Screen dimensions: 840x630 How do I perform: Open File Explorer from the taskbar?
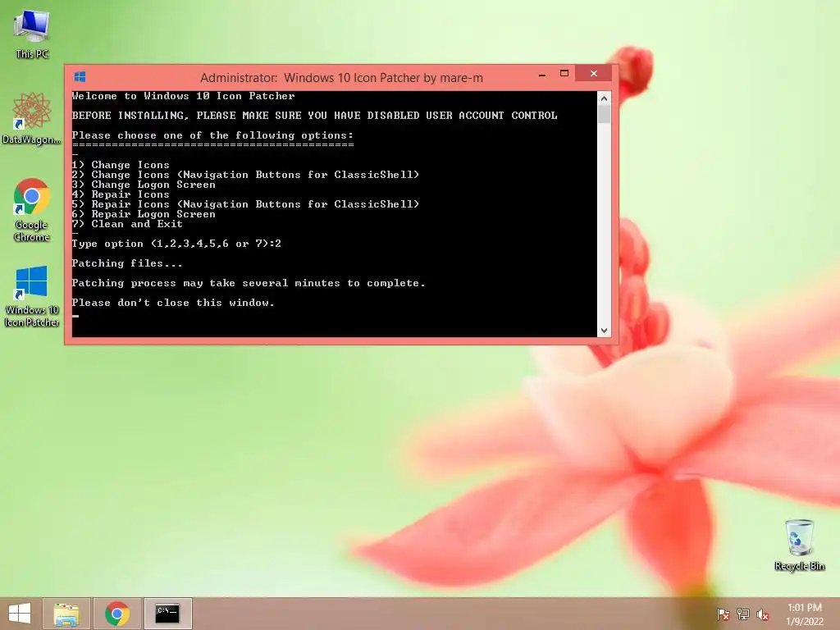tap(66, 614)
